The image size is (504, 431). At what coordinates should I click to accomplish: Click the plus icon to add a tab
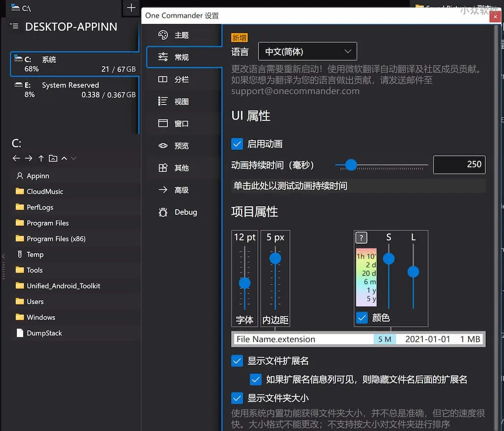(x=131, y=8)
